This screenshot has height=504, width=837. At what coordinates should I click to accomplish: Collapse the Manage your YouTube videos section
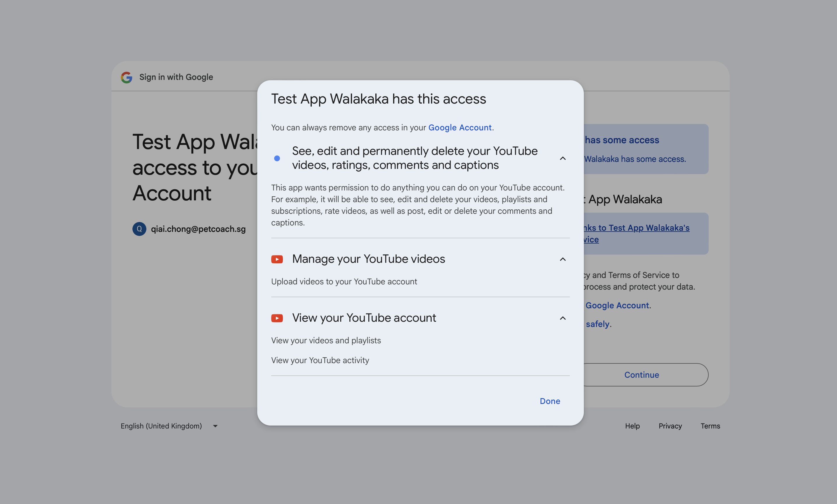pos(563,259)
